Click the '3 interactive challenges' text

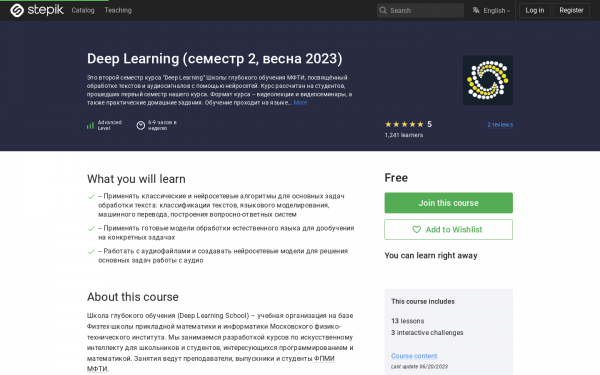pyautogui.click(x=427, y=333)
